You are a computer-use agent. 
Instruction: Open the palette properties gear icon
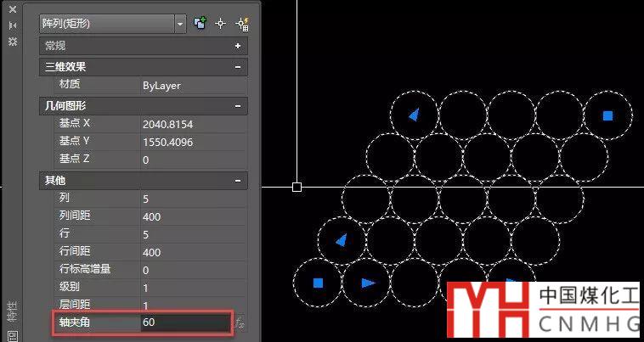click(x=12, y=41)
